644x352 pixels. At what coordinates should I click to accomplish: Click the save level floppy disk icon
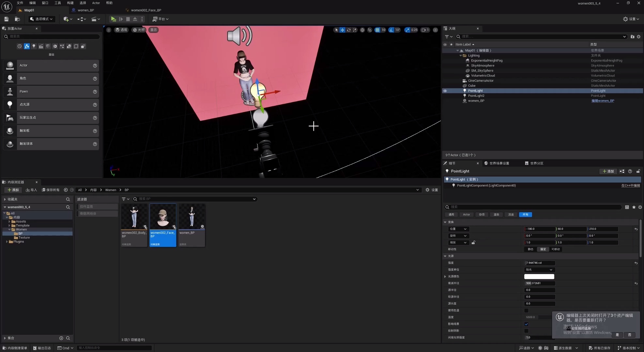(6, 19)
